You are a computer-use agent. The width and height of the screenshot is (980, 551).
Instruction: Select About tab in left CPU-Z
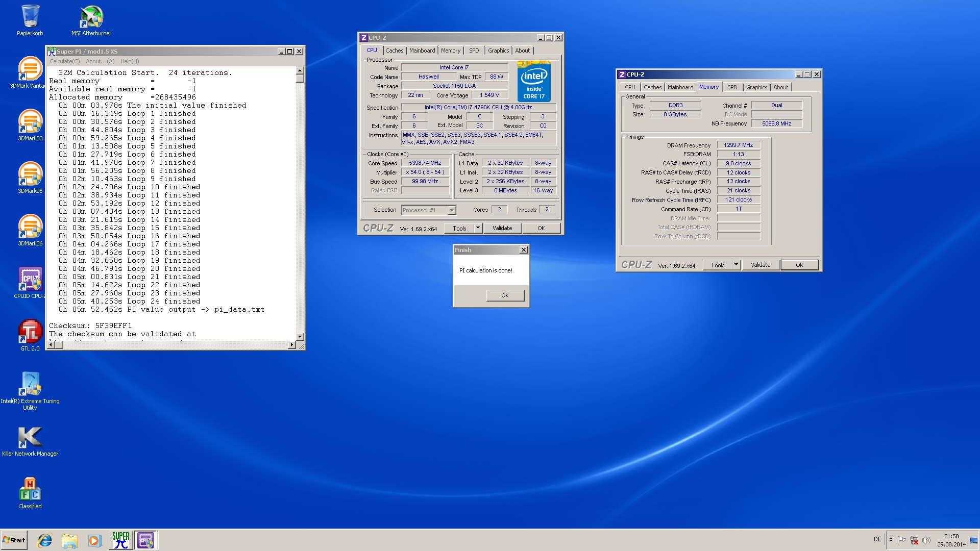522,51
